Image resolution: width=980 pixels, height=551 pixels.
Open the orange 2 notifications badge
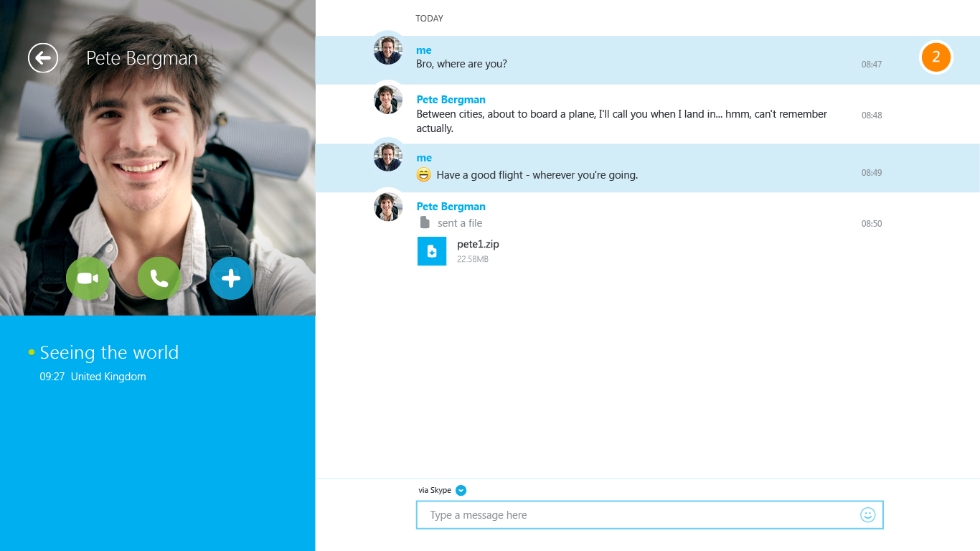936,57
